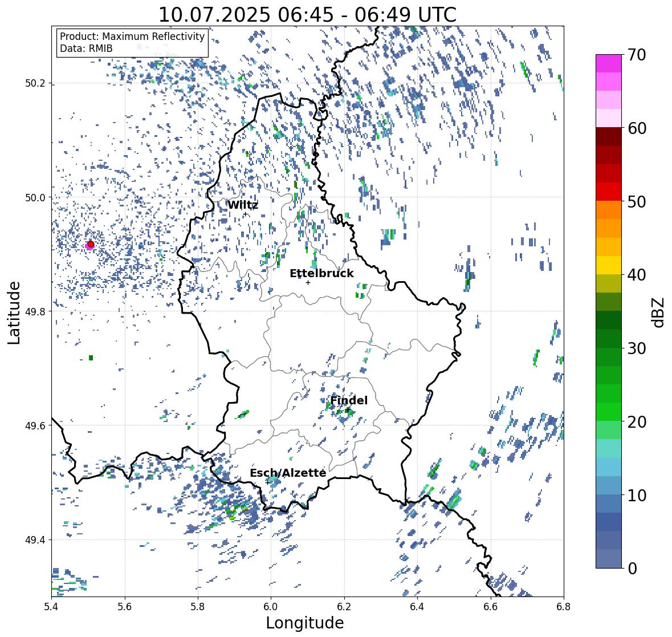This screenshot has height=637, width=672.
Task: Click the longitude tick label 6.6
Action: click(x=491, y=607)
